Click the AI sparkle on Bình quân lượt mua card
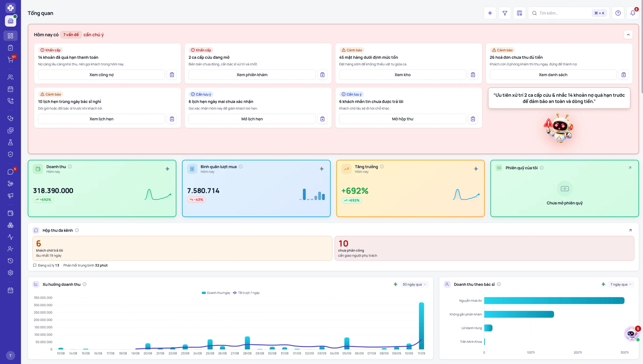The image size is (643, 364). (322, 169)
